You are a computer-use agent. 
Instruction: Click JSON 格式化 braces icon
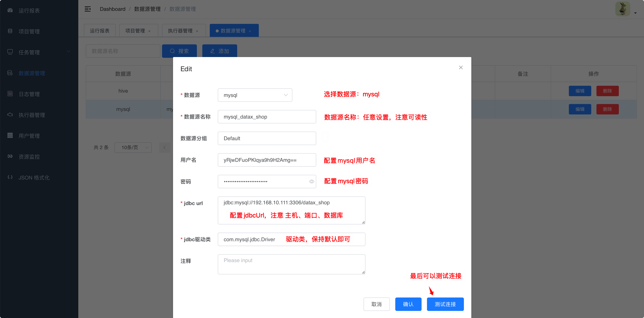10,177
